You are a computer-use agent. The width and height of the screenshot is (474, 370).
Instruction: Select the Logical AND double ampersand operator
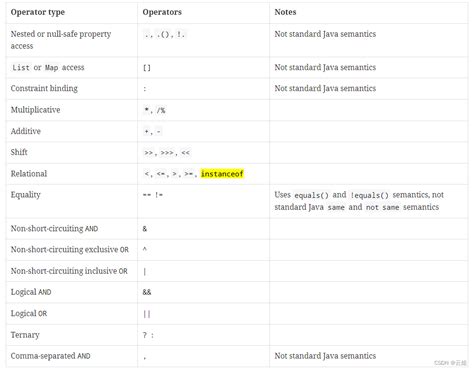coord(147,292)
